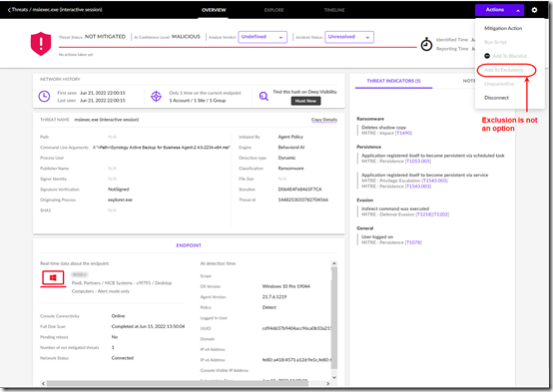Click the NotSigned signature verification value
Image resolution: width=553 pixels, height=392 pixels.
coord(119,190)
